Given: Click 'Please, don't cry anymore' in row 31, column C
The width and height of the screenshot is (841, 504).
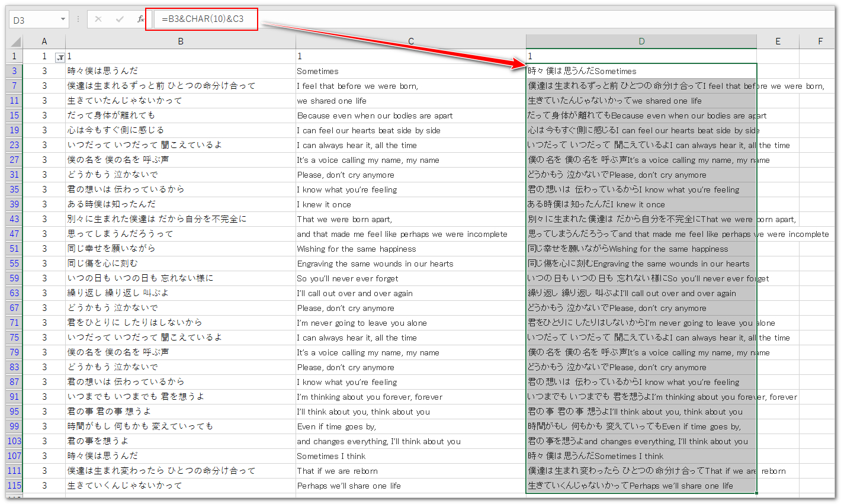Looking at the screenshot, I should click(x=411, y=175).
